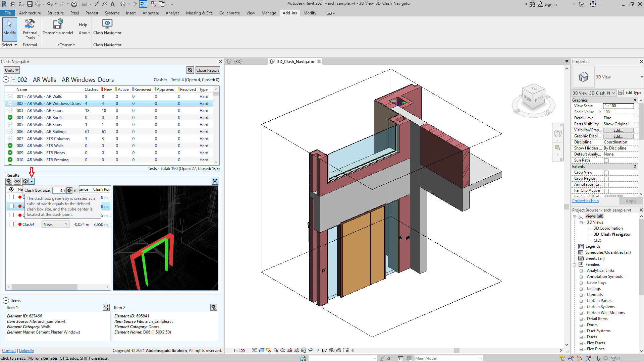Click the reset icon beside Close Report

[190, 70]
